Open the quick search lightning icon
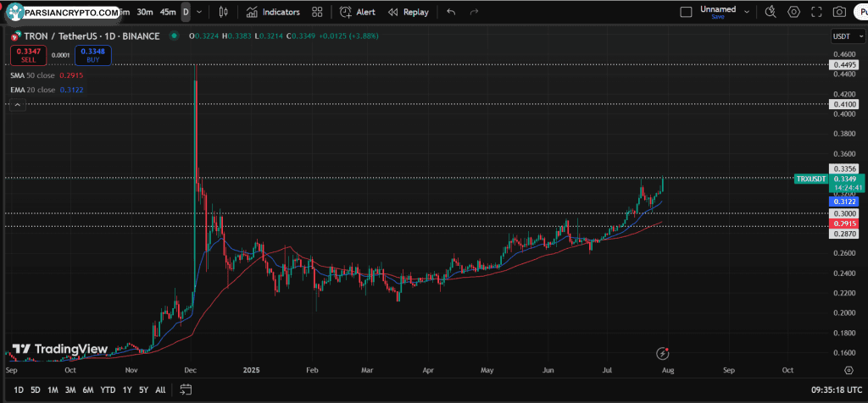The height and width of the screenshot is (403, 868). [x=770, y=12]
